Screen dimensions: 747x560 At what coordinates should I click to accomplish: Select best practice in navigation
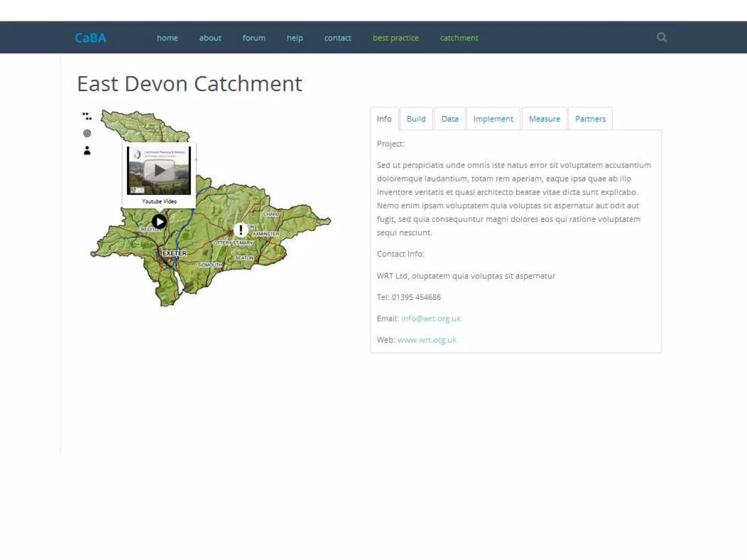pos(395,38)
